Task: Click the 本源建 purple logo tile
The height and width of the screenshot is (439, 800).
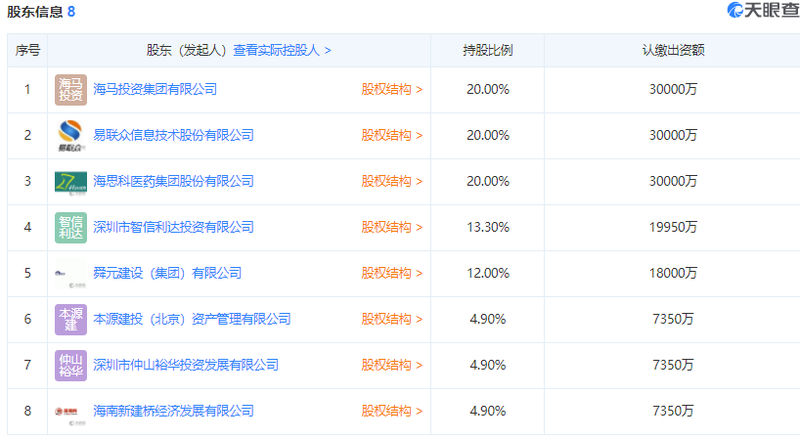Action: 71,320
